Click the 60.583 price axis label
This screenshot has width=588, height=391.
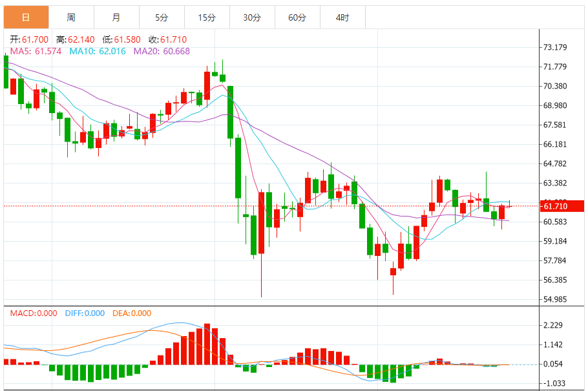555,222
